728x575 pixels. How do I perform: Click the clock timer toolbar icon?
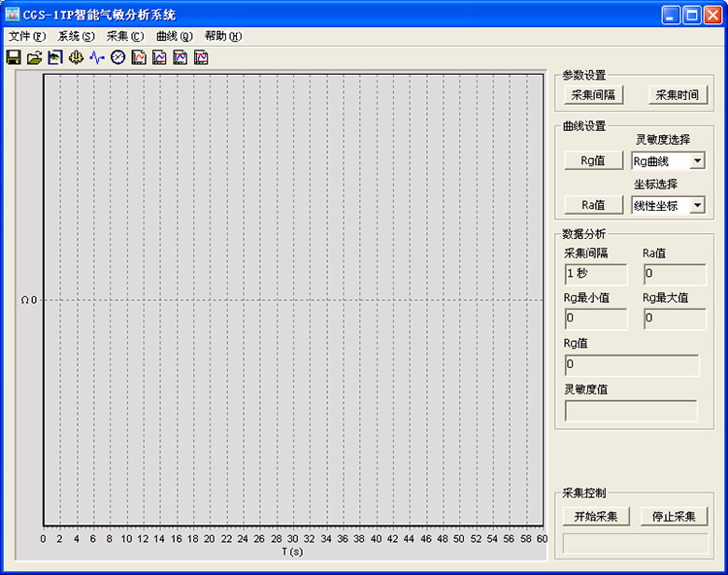click(117, 57)
